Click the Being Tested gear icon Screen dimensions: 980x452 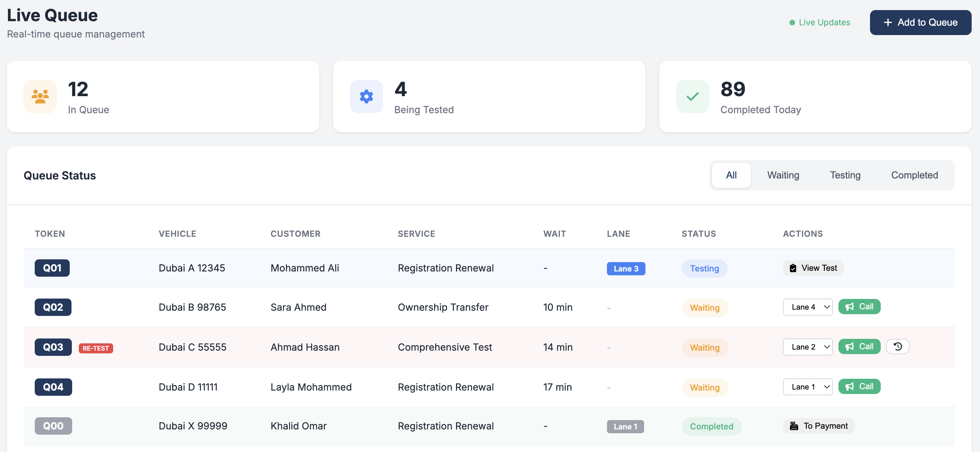pyautogui.click(x=366, y=96)
